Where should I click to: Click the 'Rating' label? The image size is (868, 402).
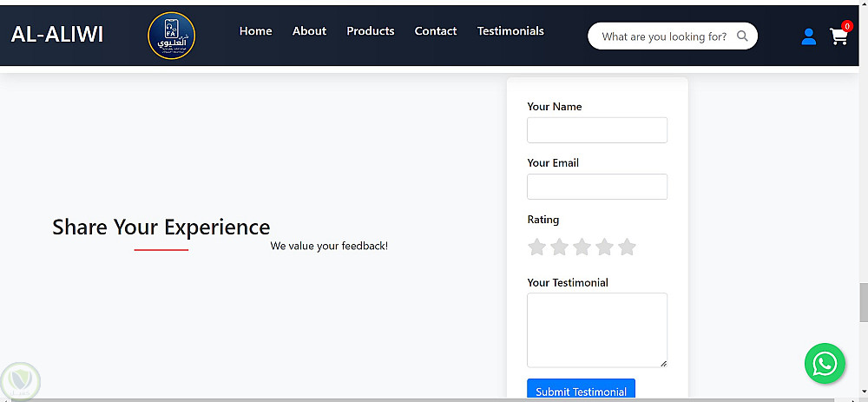543,220
